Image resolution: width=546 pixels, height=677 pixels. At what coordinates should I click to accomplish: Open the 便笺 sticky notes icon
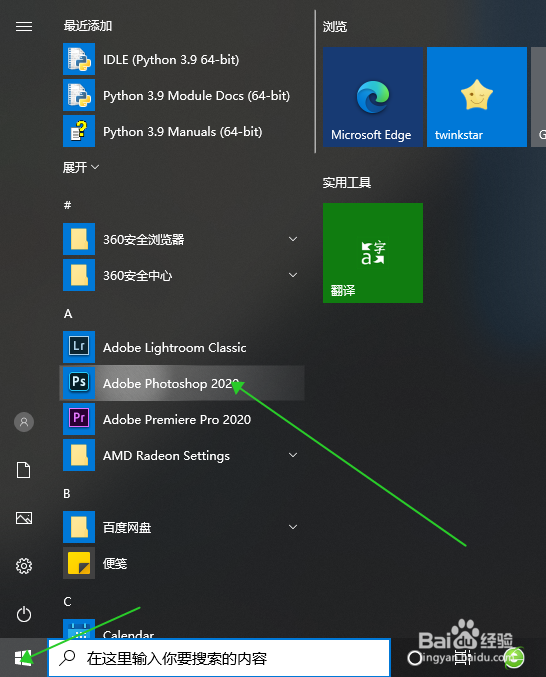[x=79, y=563]
